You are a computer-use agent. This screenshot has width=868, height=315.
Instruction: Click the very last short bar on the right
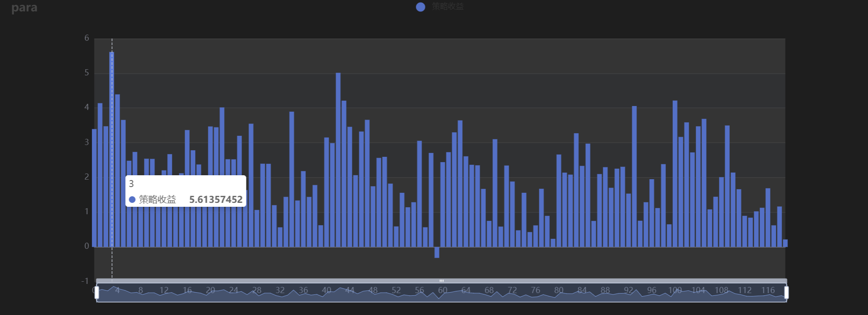[785, 243]
